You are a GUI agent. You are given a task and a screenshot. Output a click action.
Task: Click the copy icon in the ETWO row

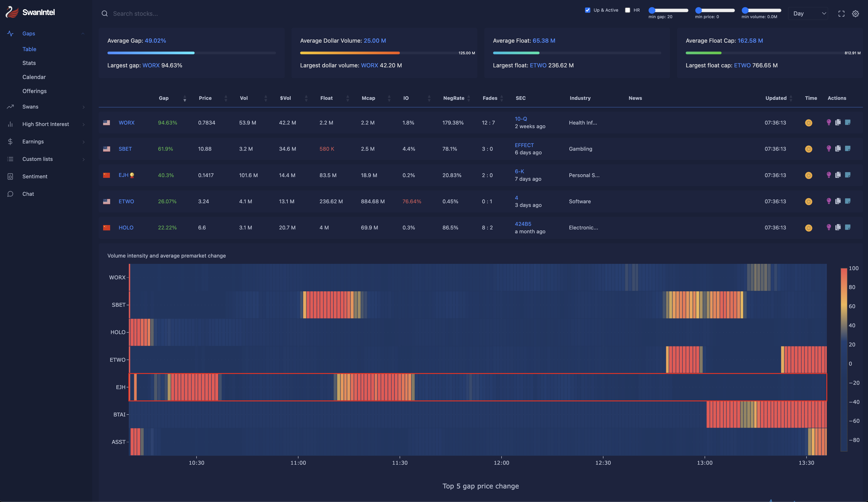point(838,201)
